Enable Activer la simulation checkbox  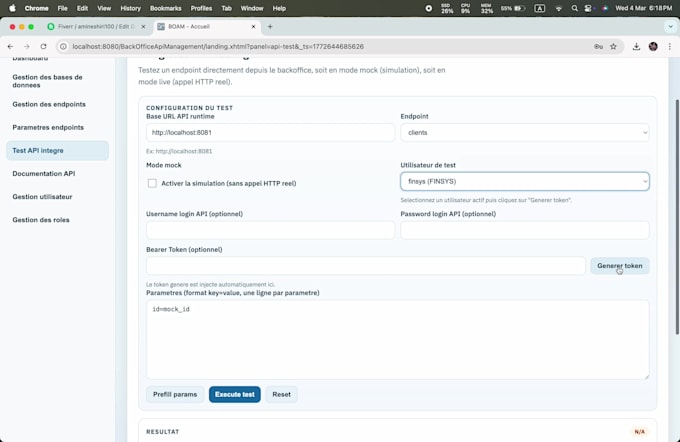(x=152, y=183)
